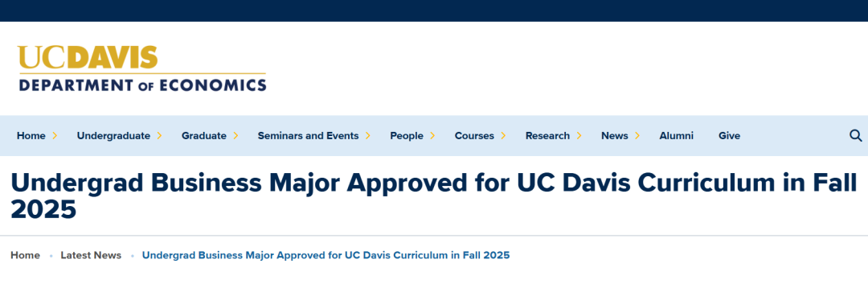This screenshot has width=868, height=305.
Task: Open the Undergraduate navigation item
Action: pyautogui.click(x=113, y=136)
